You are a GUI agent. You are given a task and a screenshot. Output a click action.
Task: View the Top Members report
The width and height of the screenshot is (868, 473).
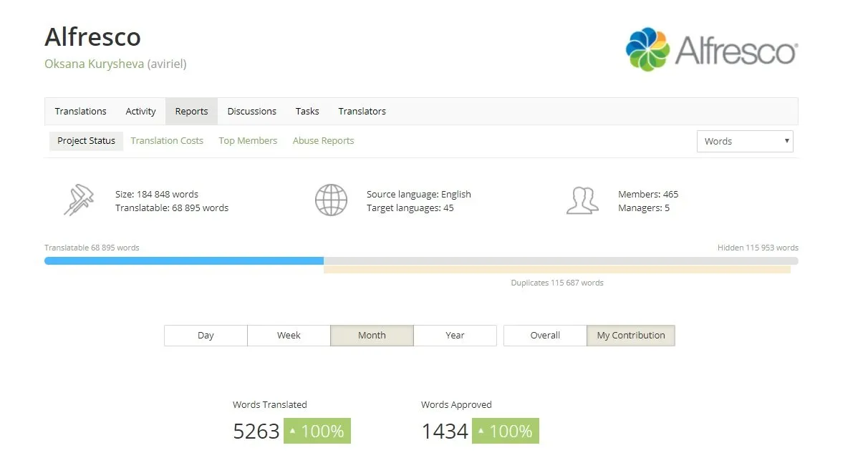(x=248, y=141)
